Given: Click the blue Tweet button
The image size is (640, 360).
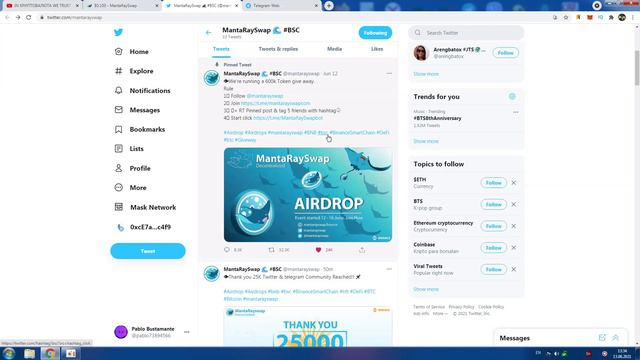Looking at the screenshot, I should tap(148, 251).
